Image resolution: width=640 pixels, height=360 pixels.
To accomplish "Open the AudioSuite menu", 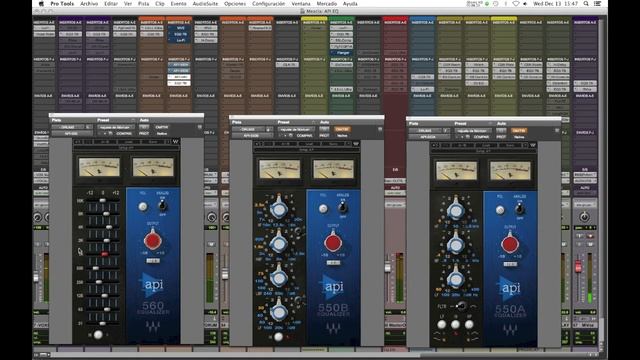I will click(x=205, y=4).
